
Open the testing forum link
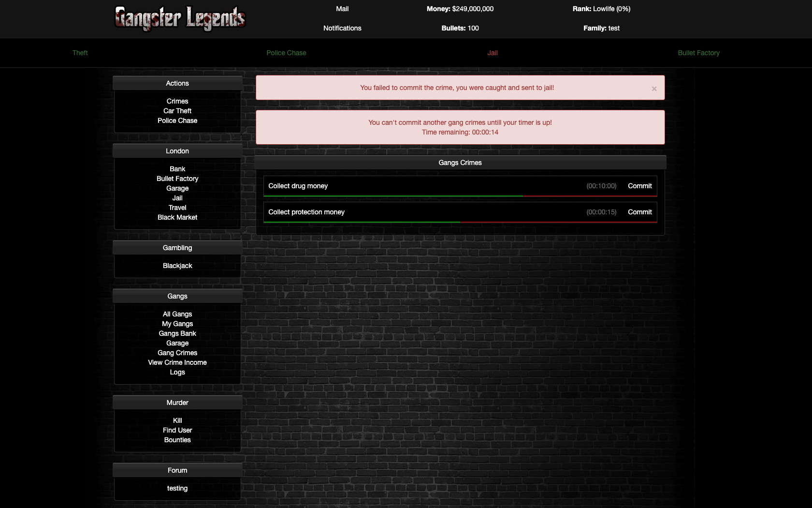tap(177, 488)
